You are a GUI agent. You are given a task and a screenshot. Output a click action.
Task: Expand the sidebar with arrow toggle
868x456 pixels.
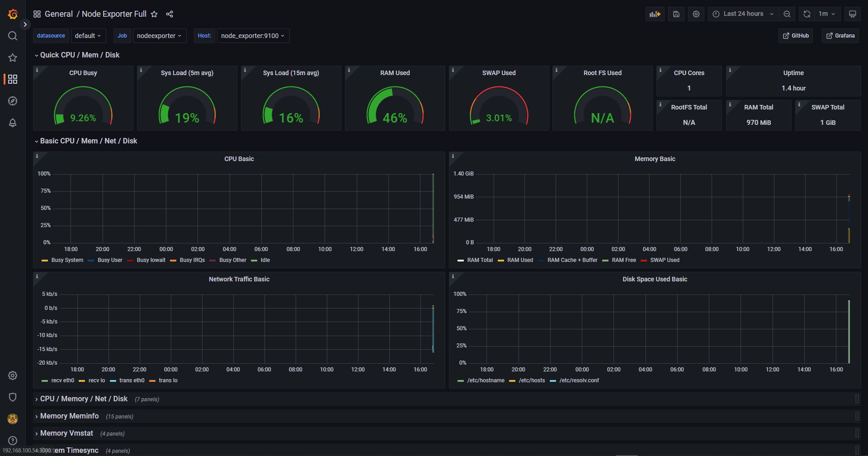click(x=25, y=24)
